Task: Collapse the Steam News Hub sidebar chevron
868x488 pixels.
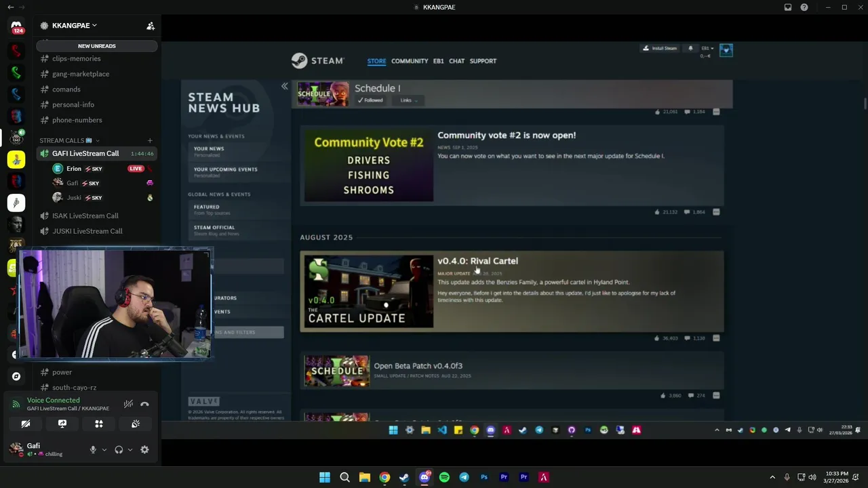Action: (285, 86)
